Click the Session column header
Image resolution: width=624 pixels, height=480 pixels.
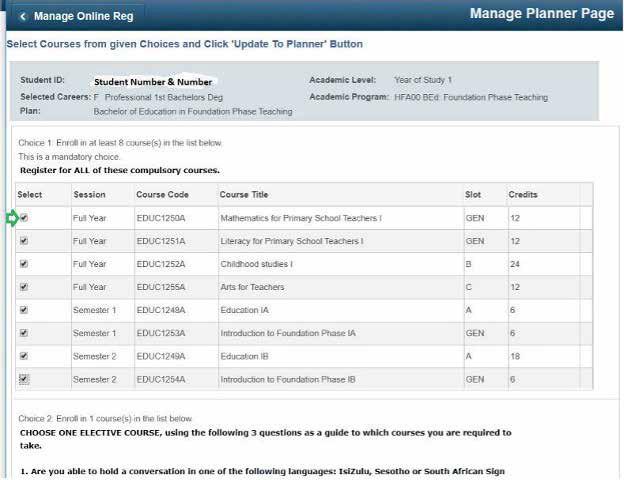click(x=90, y=195)
